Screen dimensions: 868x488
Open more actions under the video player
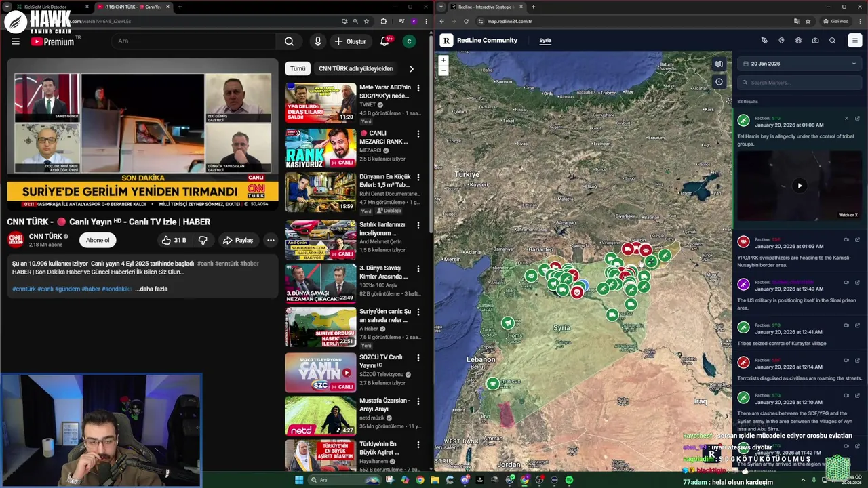pyautogui.click(x=271, y=240)
